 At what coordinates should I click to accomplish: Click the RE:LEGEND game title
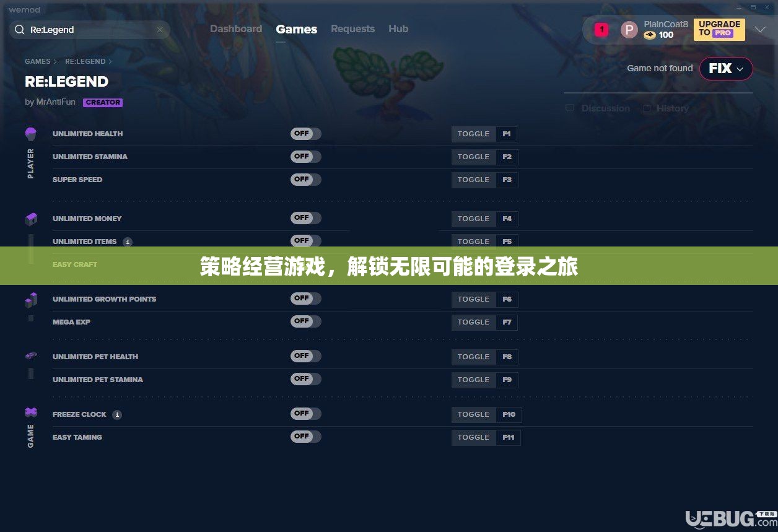[x=66, y=82]
